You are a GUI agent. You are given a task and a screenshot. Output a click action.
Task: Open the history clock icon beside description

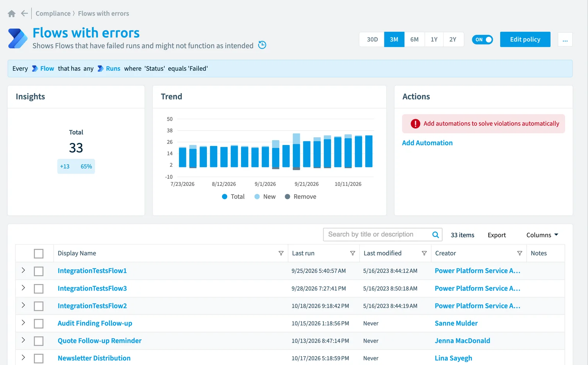262,45
